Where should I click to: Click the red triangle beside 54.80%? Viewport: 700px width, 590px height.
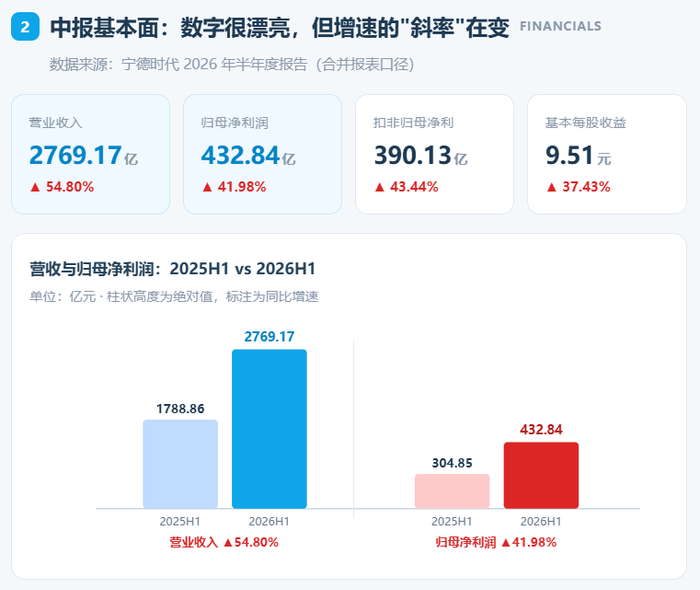click(35, 187)
